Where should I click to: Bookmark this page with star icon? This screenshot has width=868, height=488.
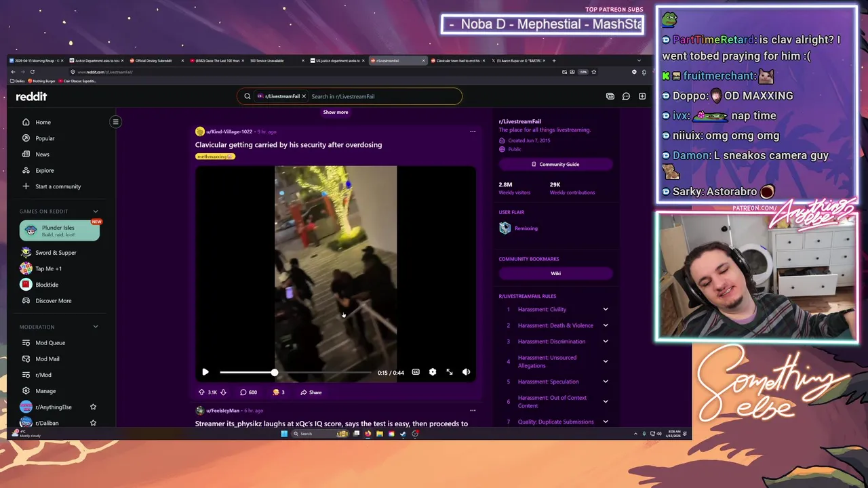[x=594, y=72]
